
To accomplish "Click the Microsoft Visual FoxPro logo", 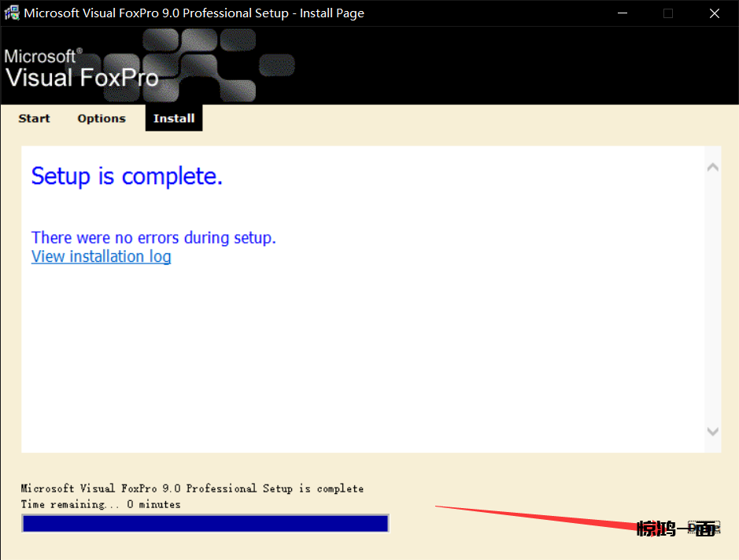I will 81,68.
